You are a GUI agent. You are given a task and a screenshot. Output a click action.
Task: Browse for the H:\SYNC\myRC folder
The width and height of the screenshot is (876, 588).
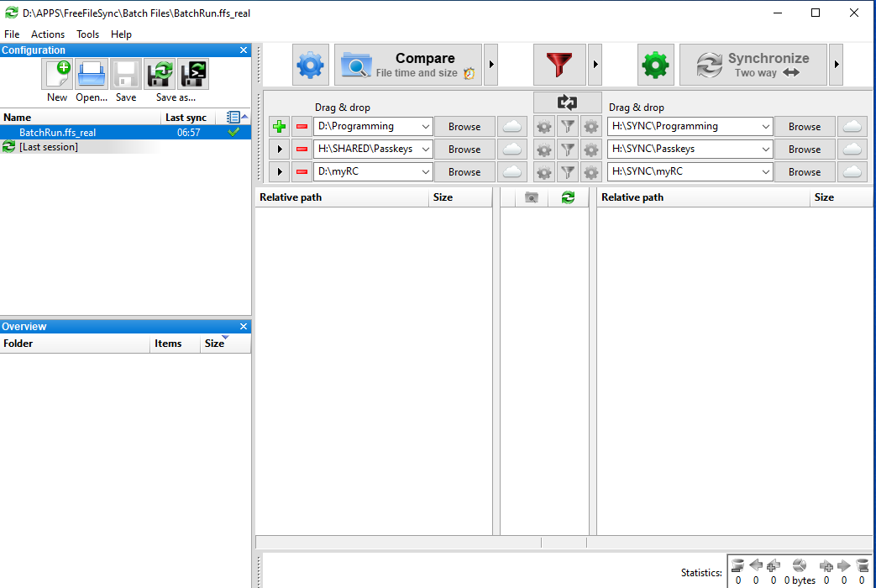coord(805,171)
